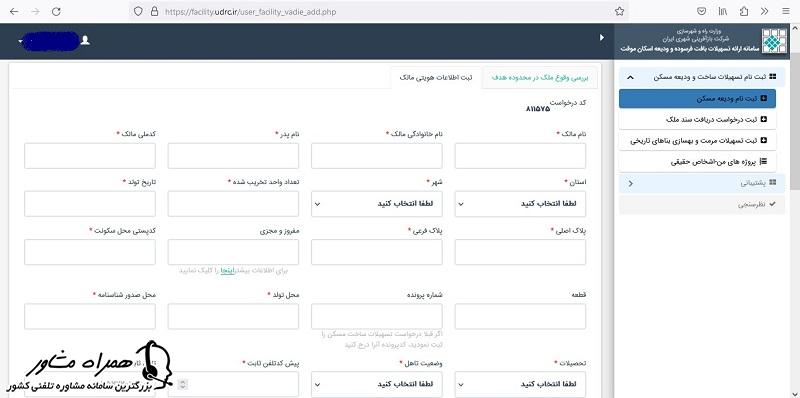The image size is (800, 398).
Task: Focus the کدملی مالک input field
Action: pos(90,156)
